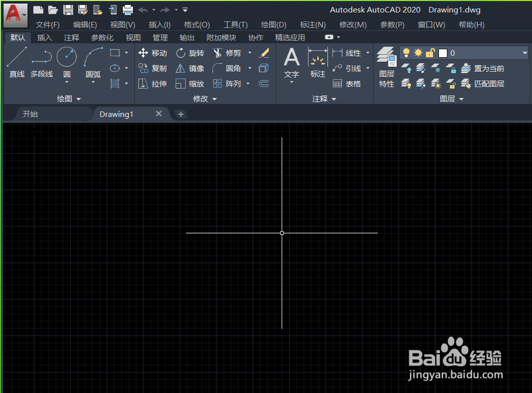This screenshot has height=393, width=532.
Task: Click the explode box icon
Action: [264, 68]
